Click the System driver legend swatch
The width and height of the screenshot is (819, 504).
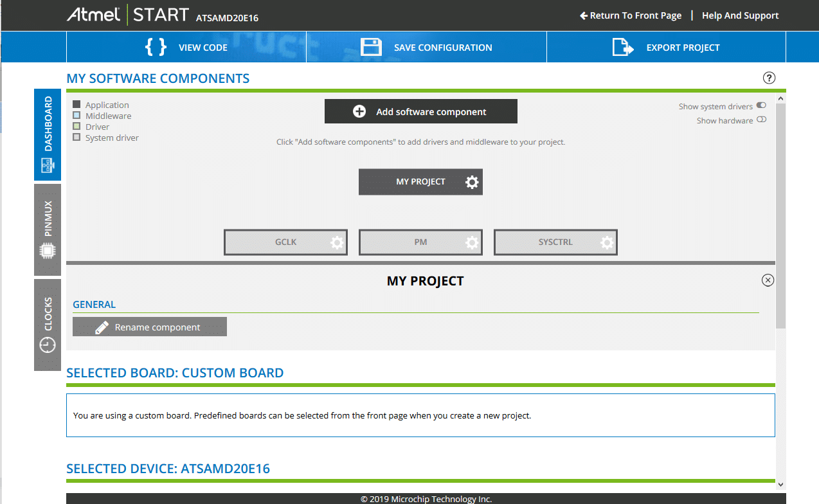point(76,137)
